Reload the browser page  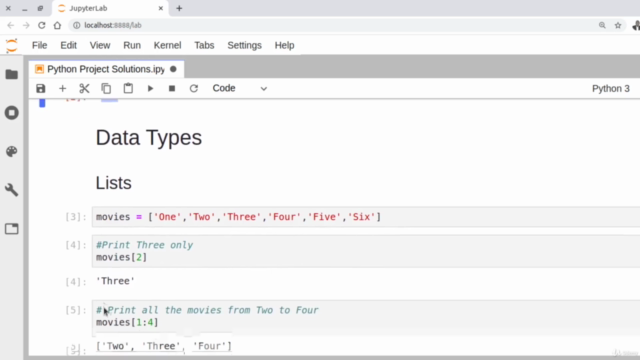[42, 25]
